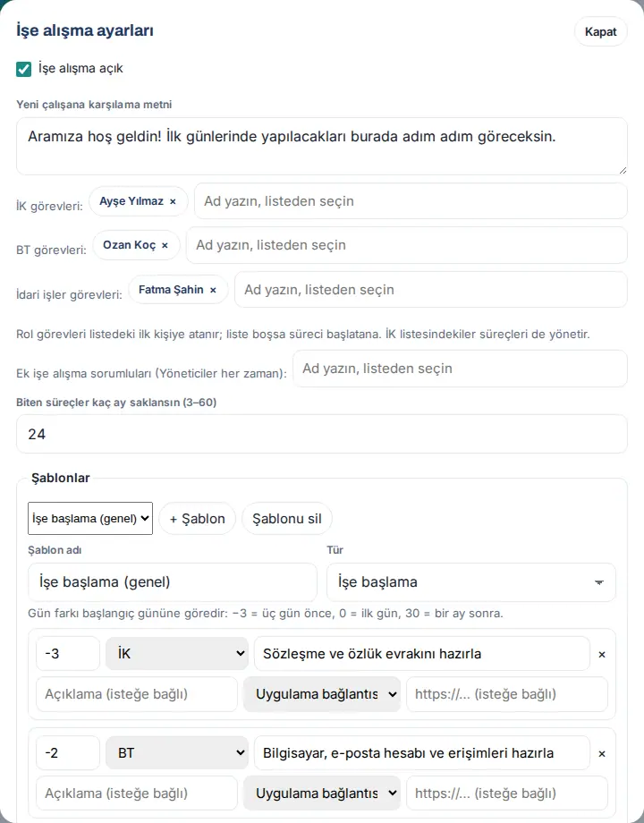Click the welcome message text area
The width and height of the screenshot is (644, 823).
pyautogui.click(x=322, y=147)
